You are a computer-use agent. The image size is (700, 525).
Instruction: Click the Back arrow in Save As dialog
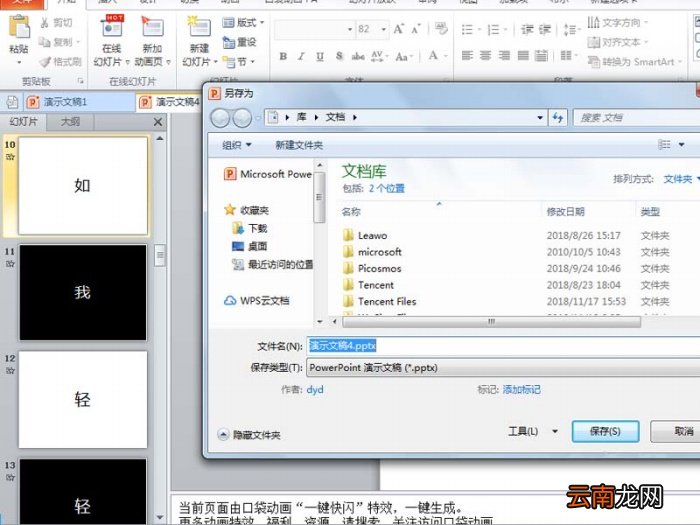coord(220,118)
